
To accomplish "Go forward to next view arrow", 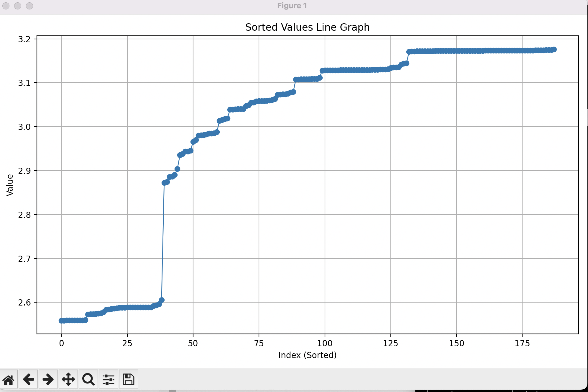I will (48, 379).
